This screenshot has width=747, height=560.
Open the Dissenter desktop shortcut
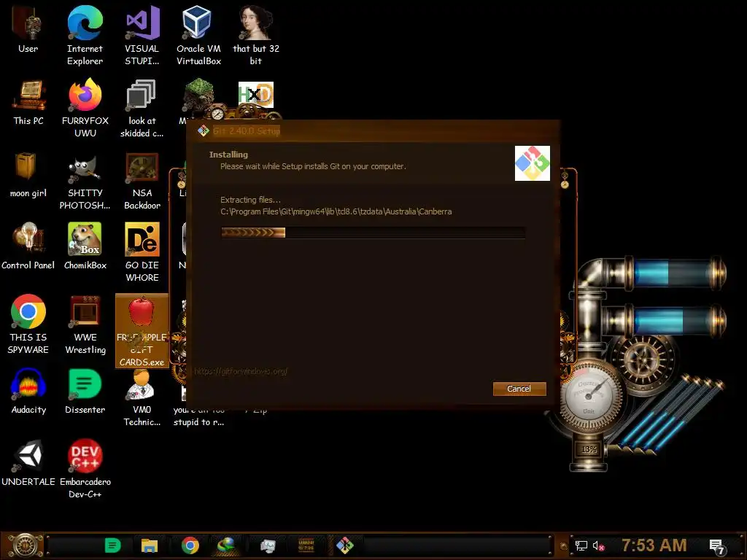85,392
